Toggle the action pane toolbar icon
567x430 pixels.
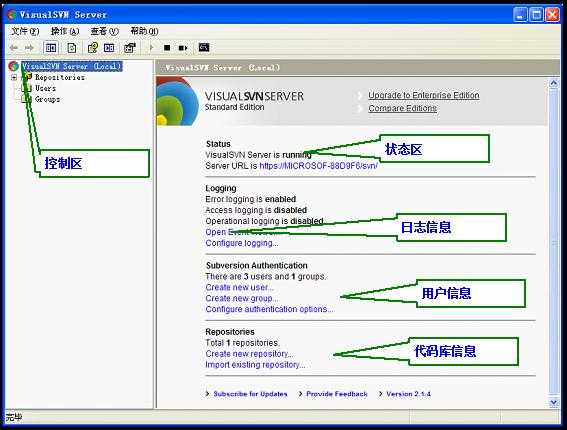pos(109,48)
